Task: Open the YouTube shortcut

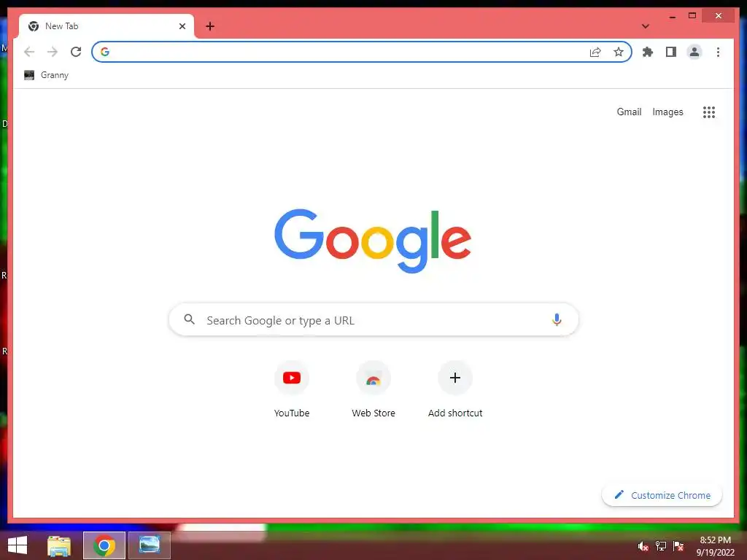Action: tap(292, 389)
